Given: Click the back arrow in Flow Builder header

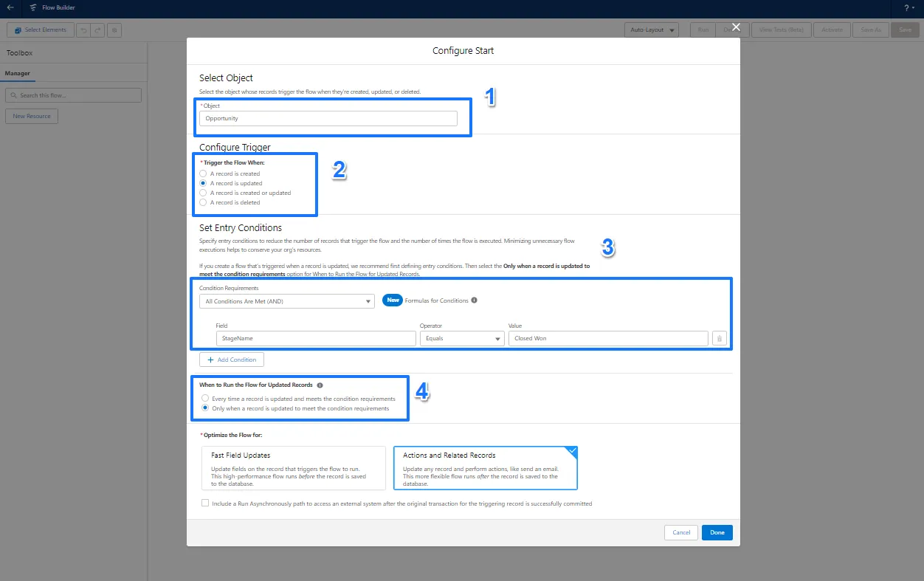Looking at the screenshot, I should [10, 7].
